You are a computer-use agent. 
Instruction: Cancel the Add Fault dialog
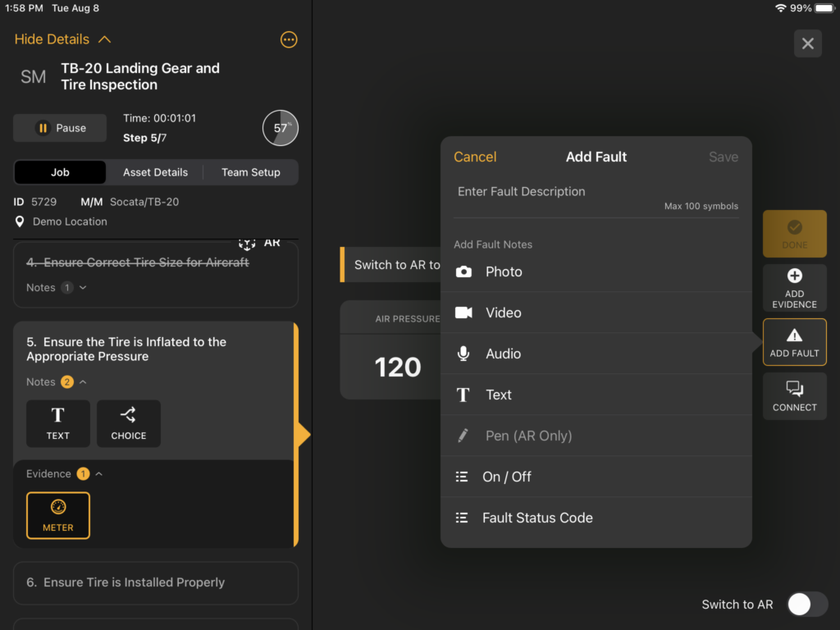[475, 157]
